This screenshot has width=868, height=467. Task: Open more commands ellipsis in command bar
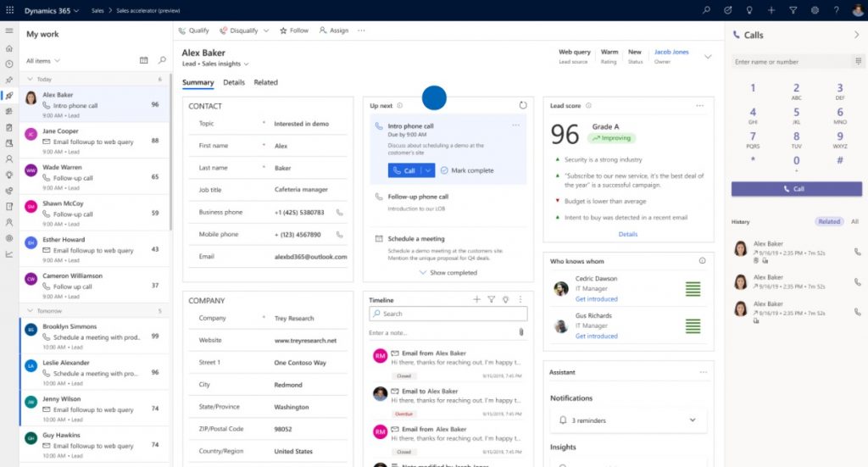pyautogui.click(x=361, y=31)
